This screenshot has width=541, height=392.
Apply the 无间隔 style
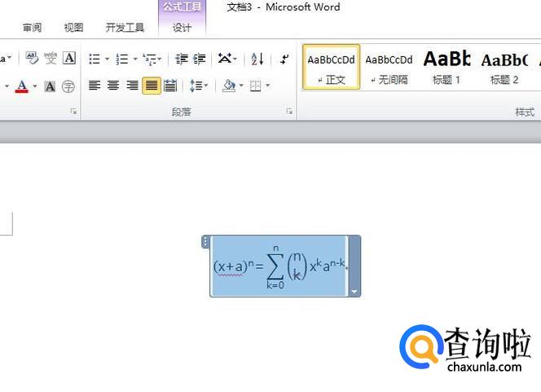389,67
